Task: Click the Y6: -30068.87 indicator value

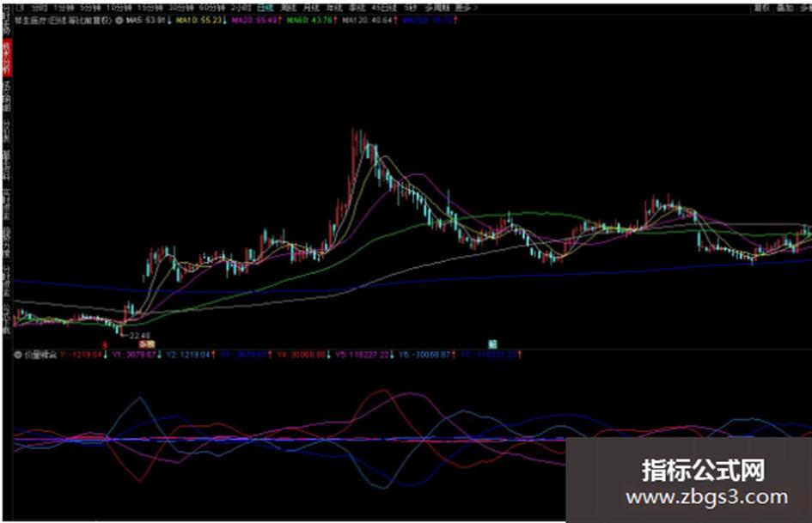Action: coord(424,355)
